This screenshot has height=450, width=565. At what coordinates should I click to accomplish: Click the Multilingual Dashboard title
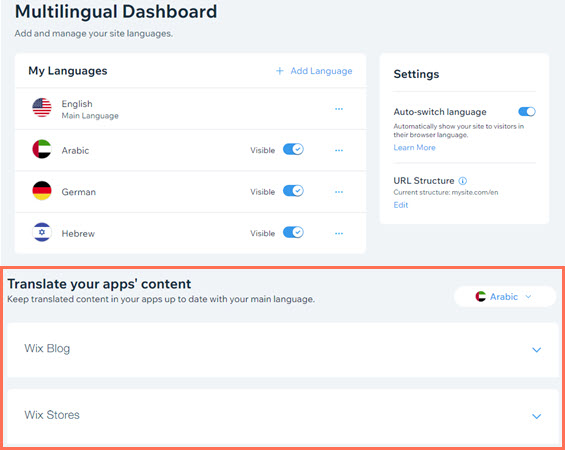point(116,11)
